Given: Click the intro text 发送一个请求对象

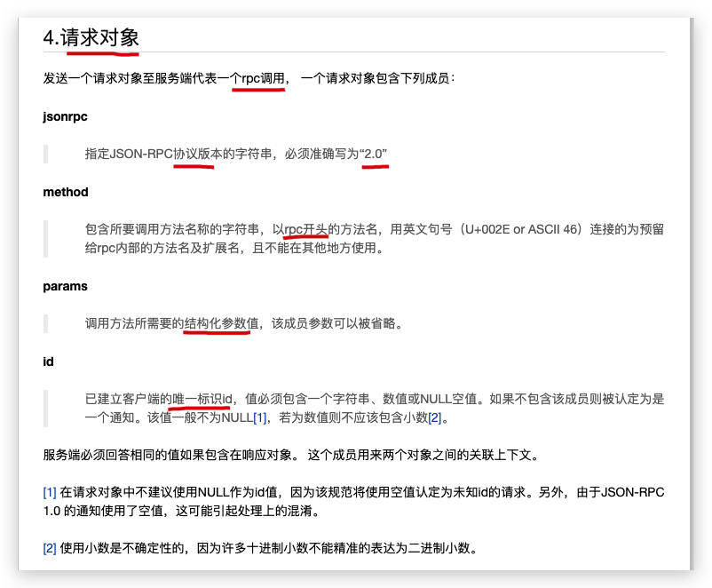Looking at the screenshot, I should (x=92, y=78).
